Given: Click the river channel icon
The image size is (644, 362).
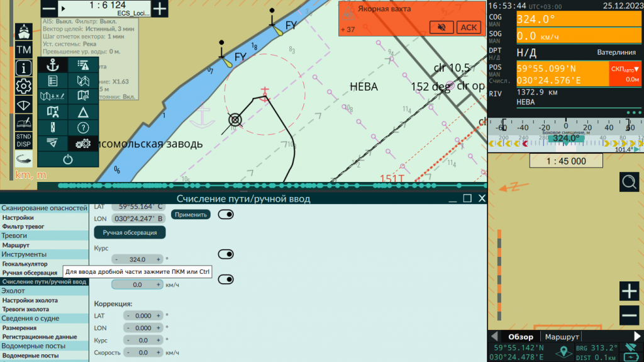Looking at the screenshot, I should pos(53,128).
